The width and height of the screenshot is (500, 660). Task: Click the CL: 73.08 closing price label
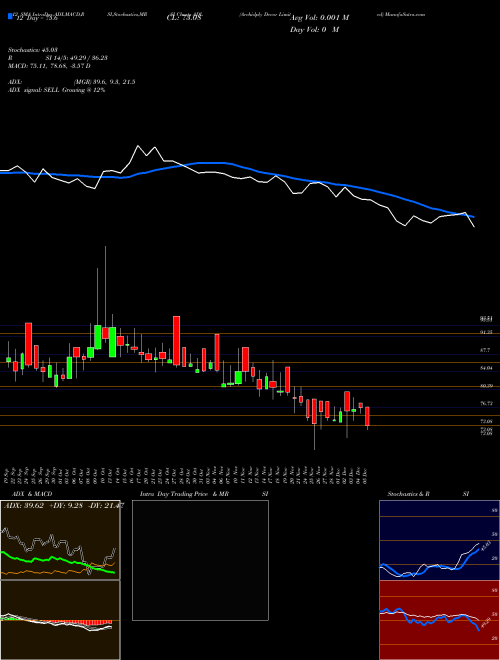tap(184, 18)
